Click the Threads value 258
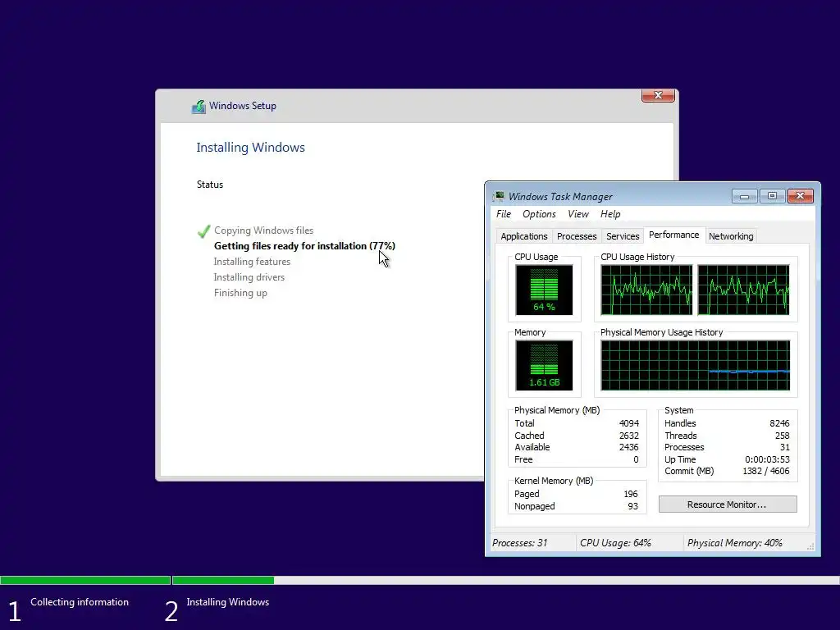Screen dimensions: 840x630 [782, 436]
